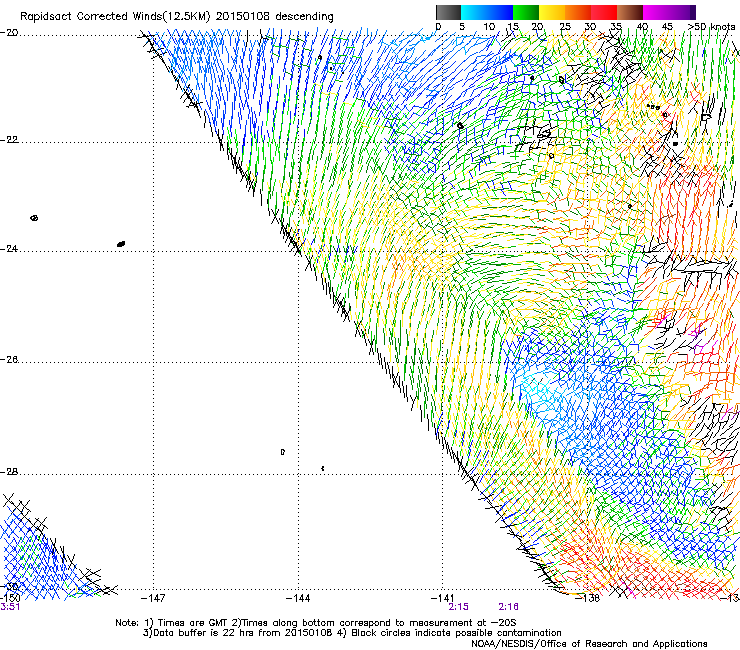Click the green 15–20 knots legend segment
Viewport: 740px width, 650px height.
pos(526,12)
